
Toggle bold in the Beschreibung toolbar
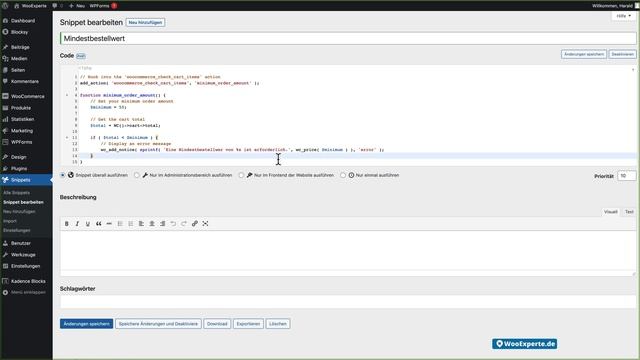pos(67,224)
